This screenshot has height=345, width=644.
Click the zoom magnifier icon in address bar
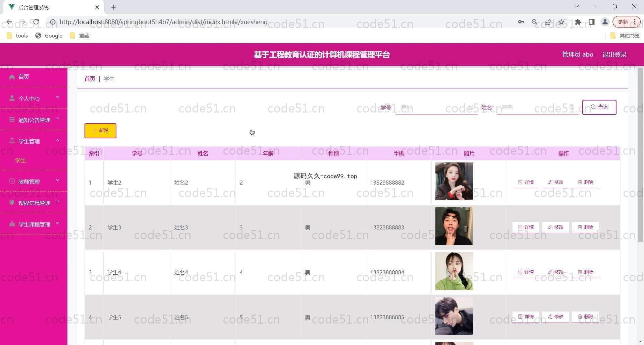point(535,22)
